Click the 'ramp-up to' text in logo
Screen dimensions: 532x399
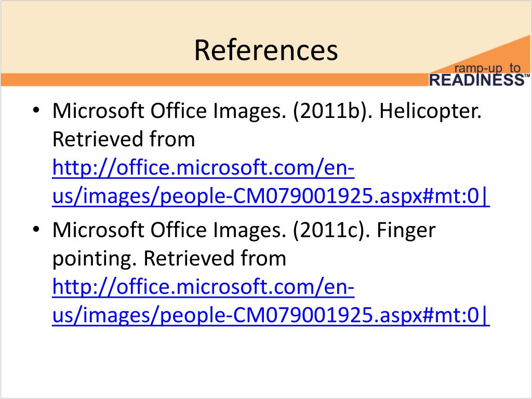(487, 69)
